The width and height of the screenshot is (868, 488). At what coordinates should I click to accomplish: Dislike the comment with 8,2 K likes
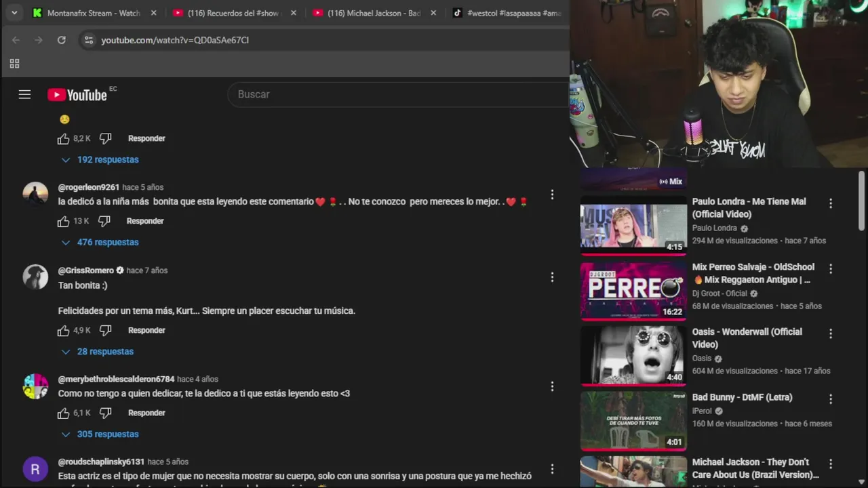[105, 138]
